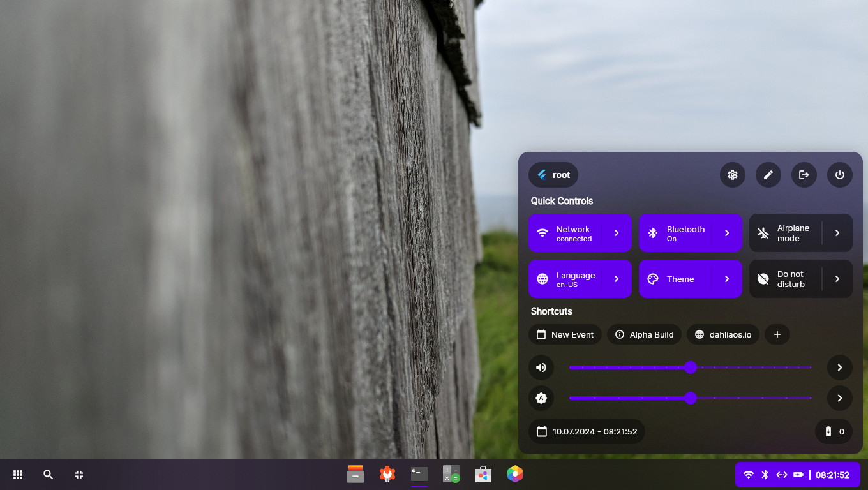
Task: Open the power menu icon
Action: (840, 175)
